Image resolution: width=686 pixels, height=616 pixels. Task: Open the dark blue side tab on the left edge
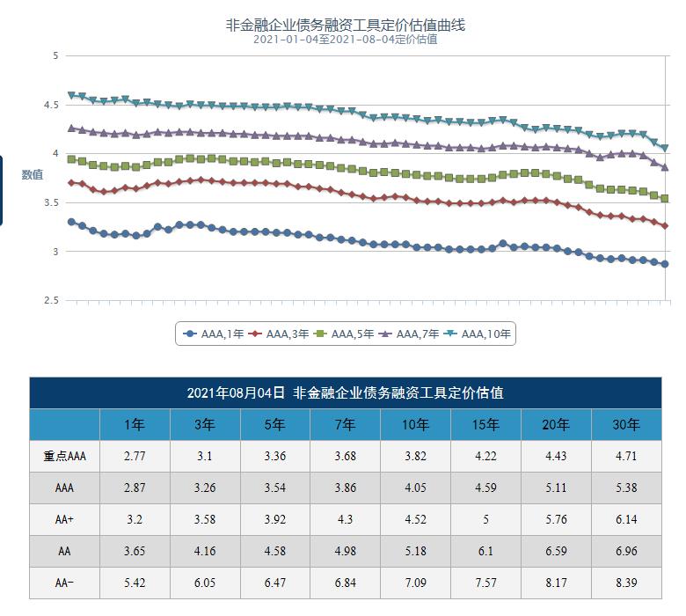[2, 190]
